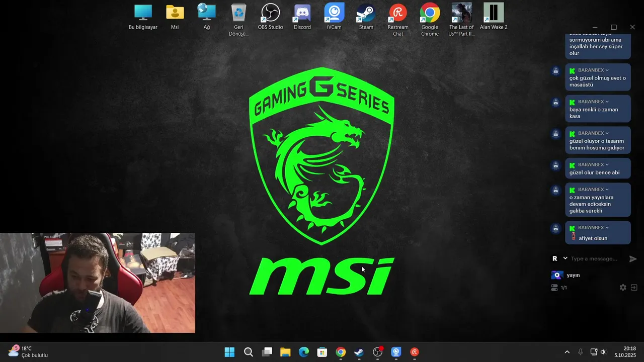644x362 pixels.
Task: Click the Kick icon on 'afiyet olsun' message
Action: click(x=572, y=228)
